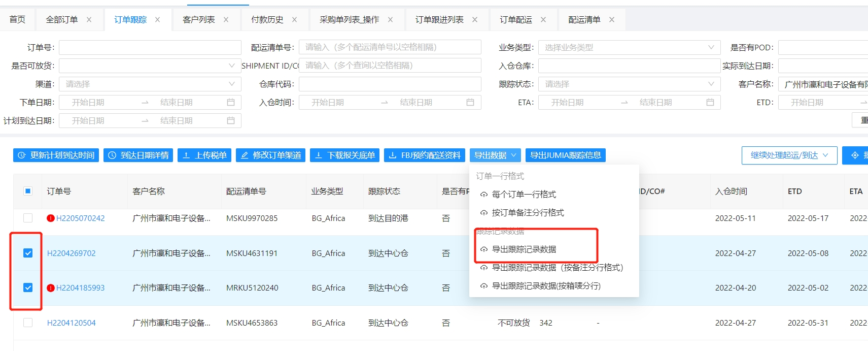This screenshot has width=868, height=351.
Task: Click calendar icon in 下单日期 field
Action: click(231, 103)
